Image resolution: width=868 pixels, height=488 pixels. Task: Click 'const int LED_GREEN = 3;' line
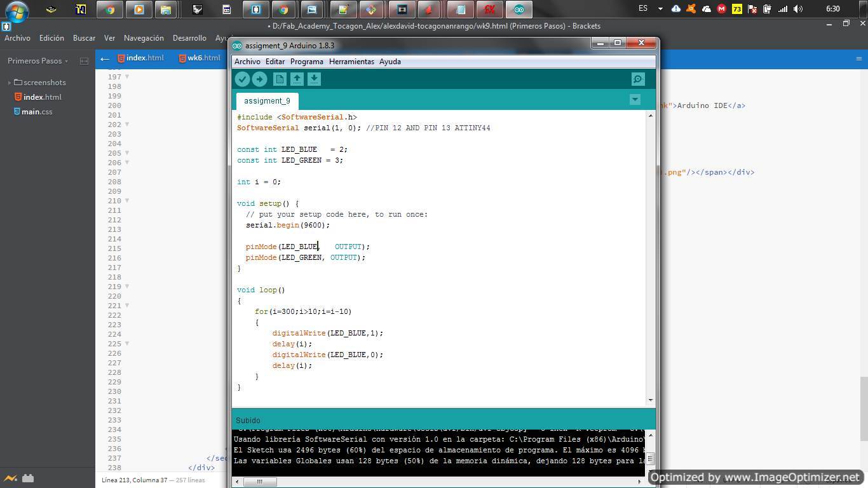coord(290,160)
